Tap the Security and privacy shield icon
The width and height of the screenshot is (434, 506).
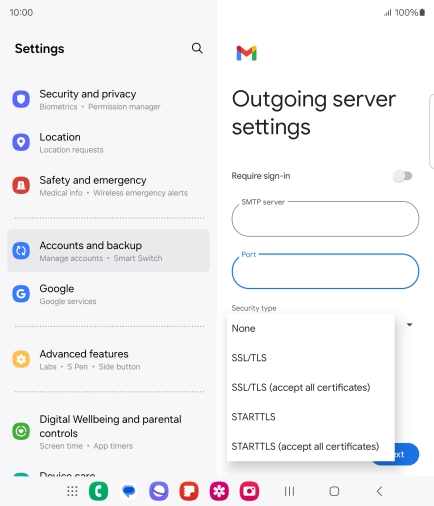pyautogui.click(x=21, y=99)
